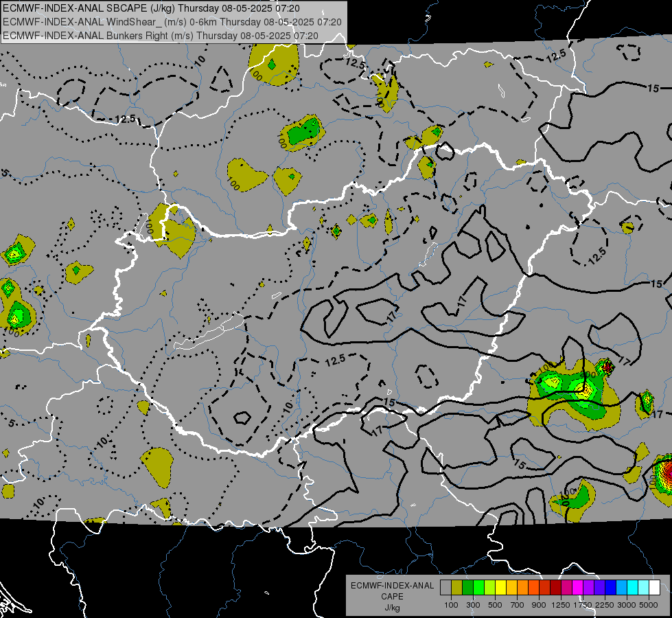Click the SBCAPE (J/kg) title line
Viewport: 672px width, 618px height.
click(151, 8)
